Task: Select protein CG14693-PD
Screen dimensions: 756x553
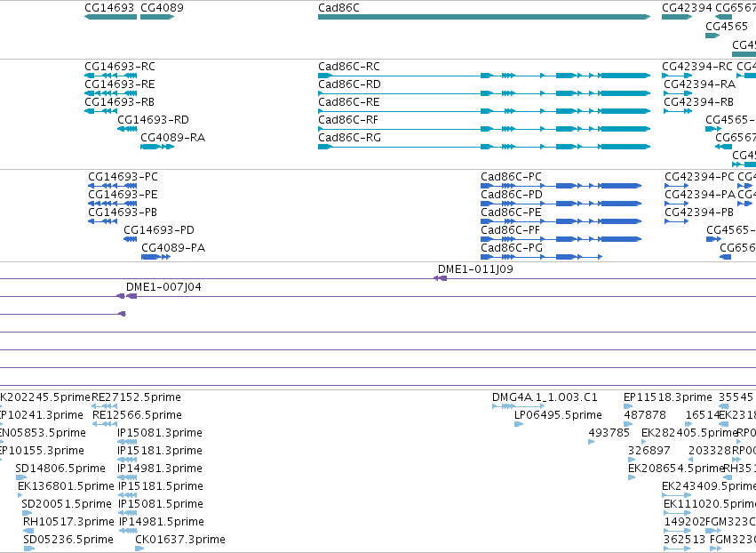Action: [x=159, y=230]
